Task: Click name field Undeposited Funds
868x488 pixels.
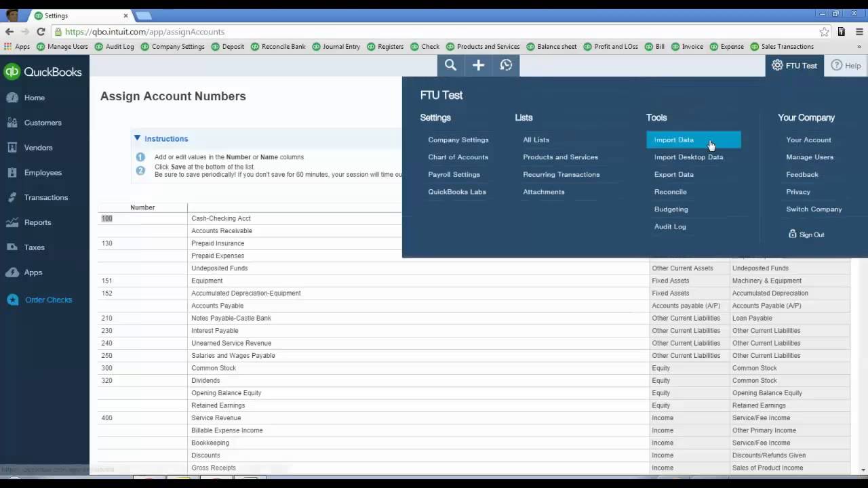Action: pyautogui.click(x=418, y=268)
